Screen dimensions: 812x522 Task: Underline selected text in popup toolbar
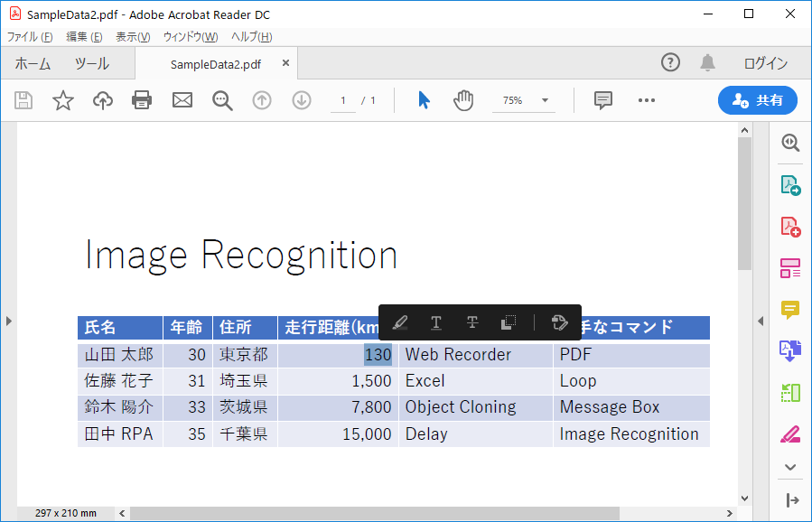(436, 322)
